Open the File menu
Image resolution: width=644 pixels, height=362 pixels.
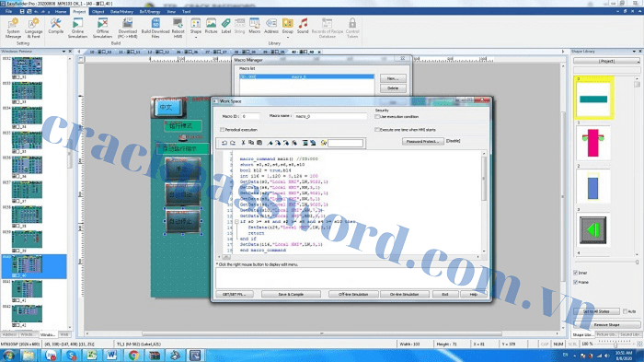click(x=8, y=12)
